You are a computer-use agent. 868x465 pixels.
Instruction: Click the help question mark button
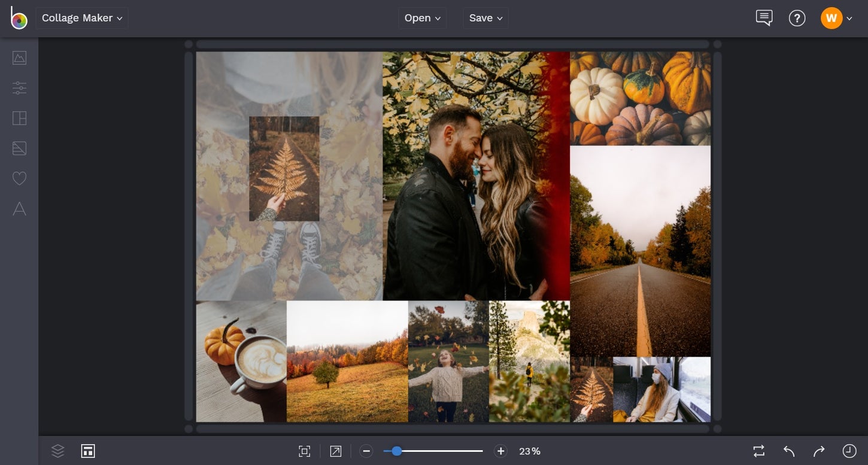(797, 17)
